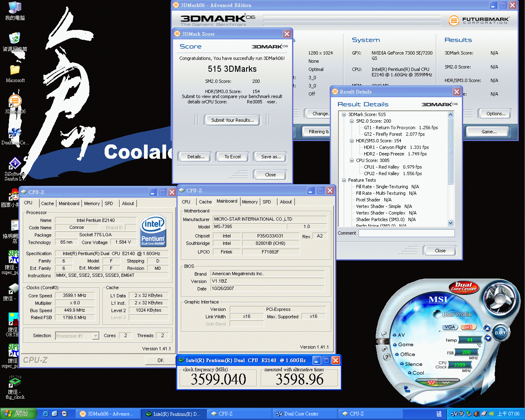Click the round minus button in Dual Core Center

click(x=384, y=334)
